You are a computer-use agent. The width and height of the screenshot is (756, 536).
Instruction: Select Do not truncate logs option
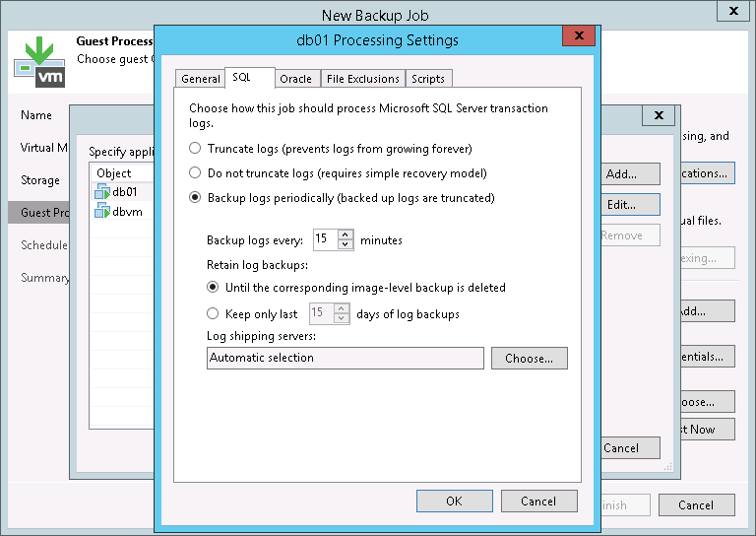tap(195, 172)
